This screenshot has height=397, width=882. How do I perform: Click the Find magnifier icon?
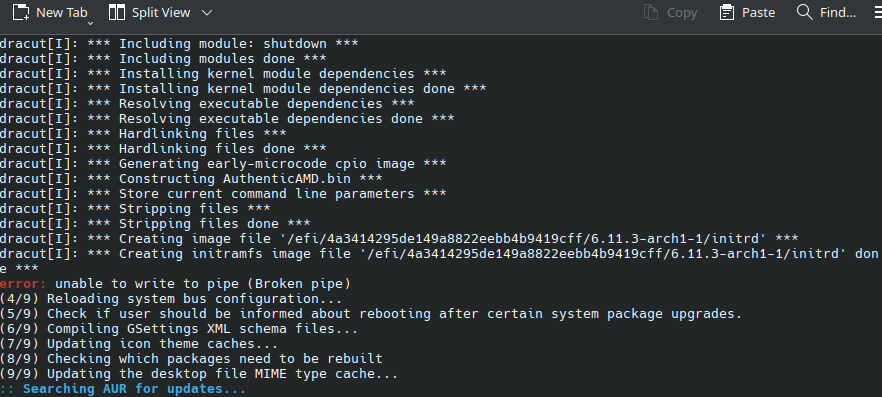[805, 12]
